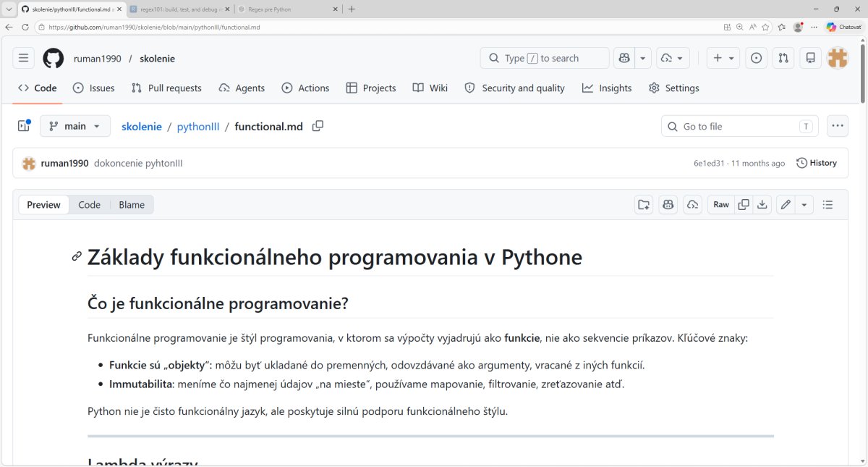
Task: Open the user avatar menu in header
Action: [838, 58]
